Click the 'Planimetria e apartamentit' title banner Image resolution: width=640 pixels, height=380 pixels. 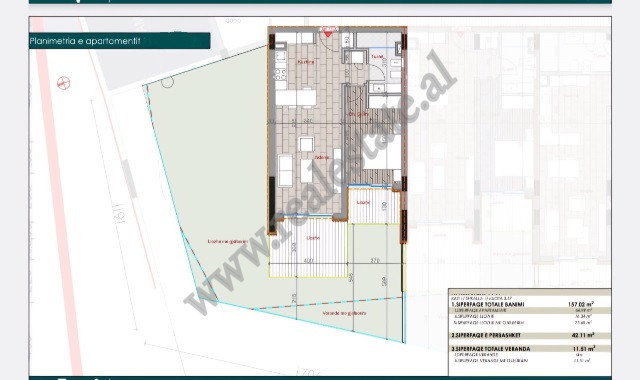click(120, 41)
